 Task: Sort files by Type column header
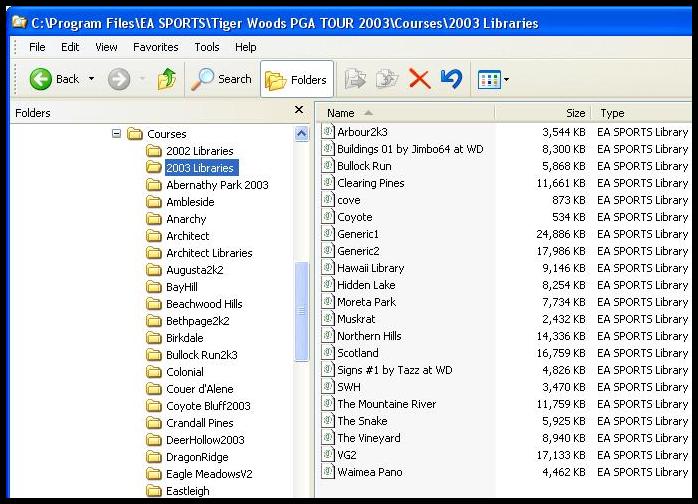click(x=641, y=113)
